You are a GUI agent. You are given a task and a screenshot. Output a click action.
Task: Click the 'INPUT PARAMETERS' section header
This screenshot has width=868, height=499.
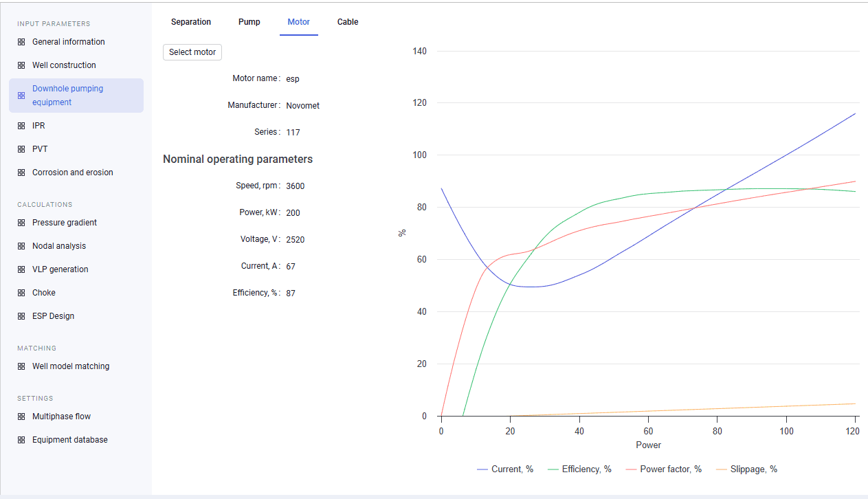54,24
